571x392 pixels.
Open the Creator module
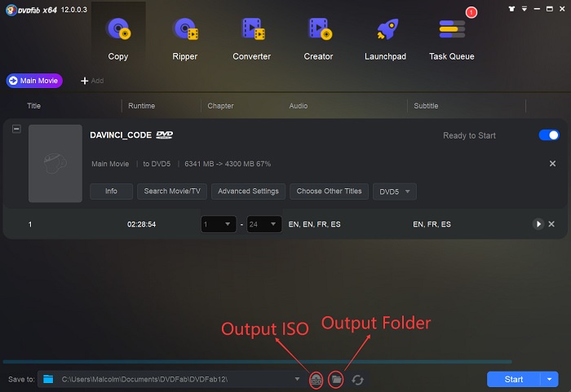[x=319, y=38]
